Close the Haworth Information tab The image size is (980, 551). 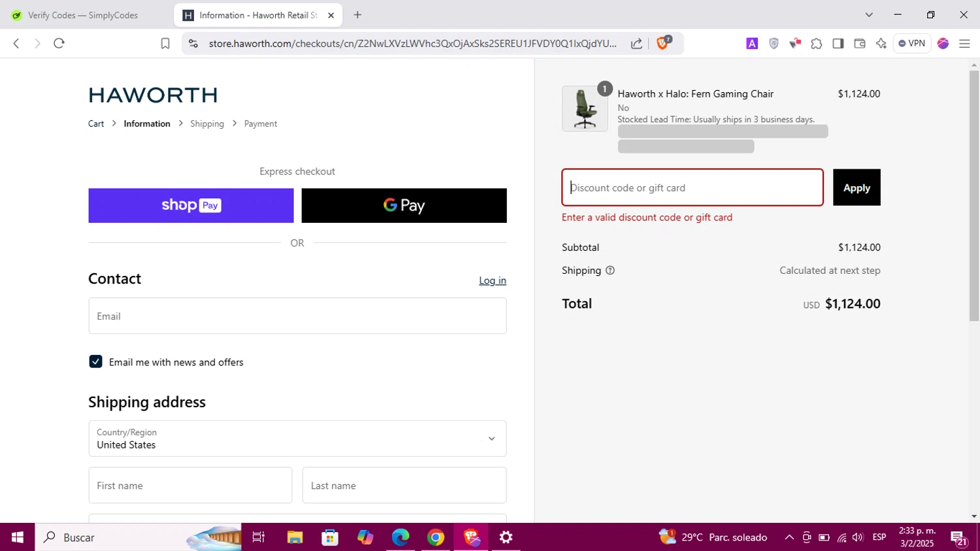click(x=331, y=15)
